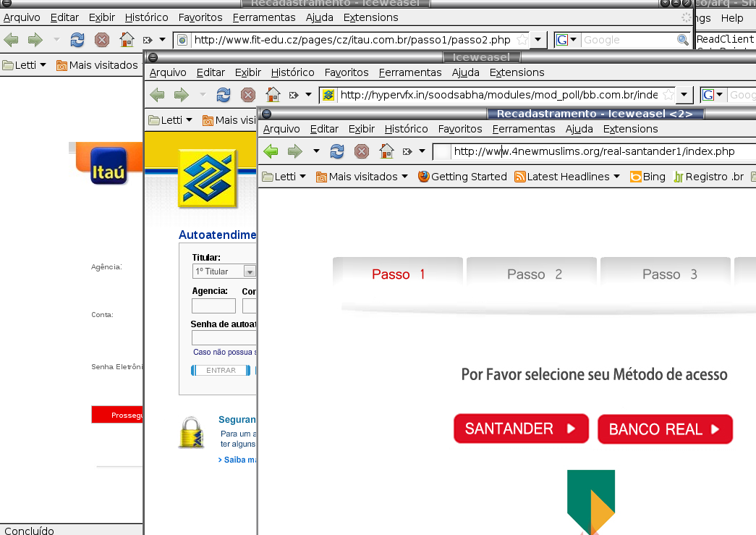Home icon in the Santander window toolbar
This screenshot has height=535, width=756.
click(386, 151)
